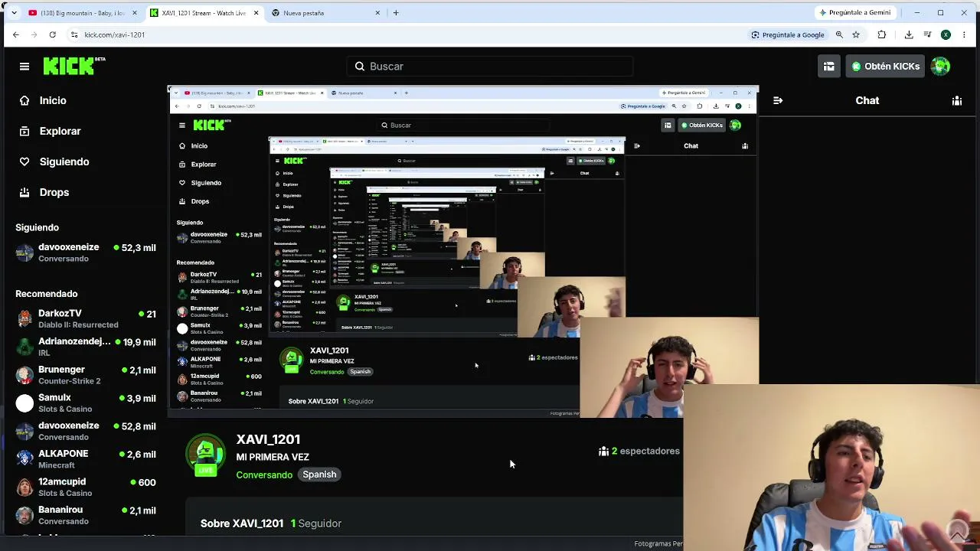980x551 pixels.
Task: Open the Chrome three-dot menu
Action: point(963,34)
